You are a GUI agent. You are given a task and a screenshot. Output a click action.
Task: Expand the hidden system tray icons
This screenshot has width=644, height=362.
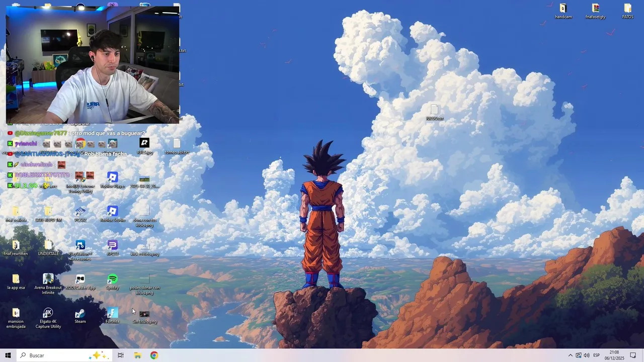(x=570, y=355)
